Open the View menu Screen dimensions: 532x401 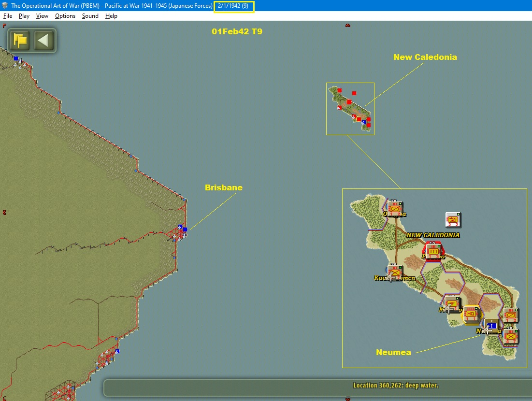42,16
